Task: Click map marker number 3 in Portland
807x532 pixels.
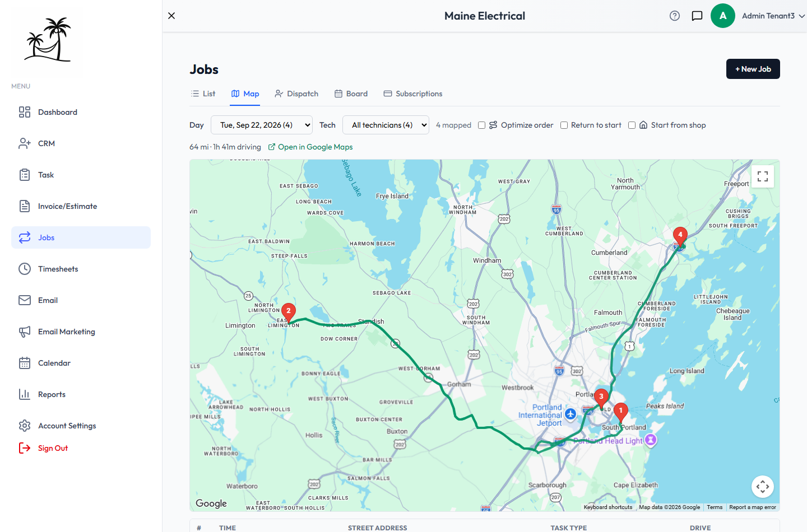Action: [x=601, y=399]
